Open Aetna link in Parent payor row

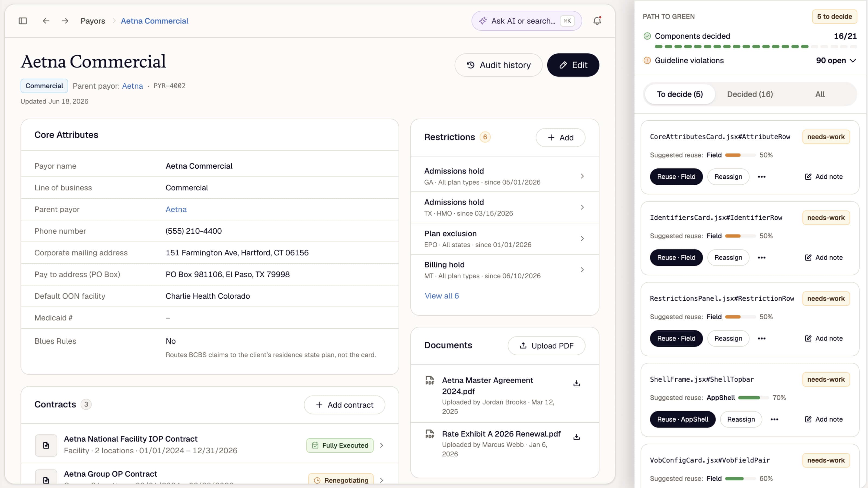point(176,210)
